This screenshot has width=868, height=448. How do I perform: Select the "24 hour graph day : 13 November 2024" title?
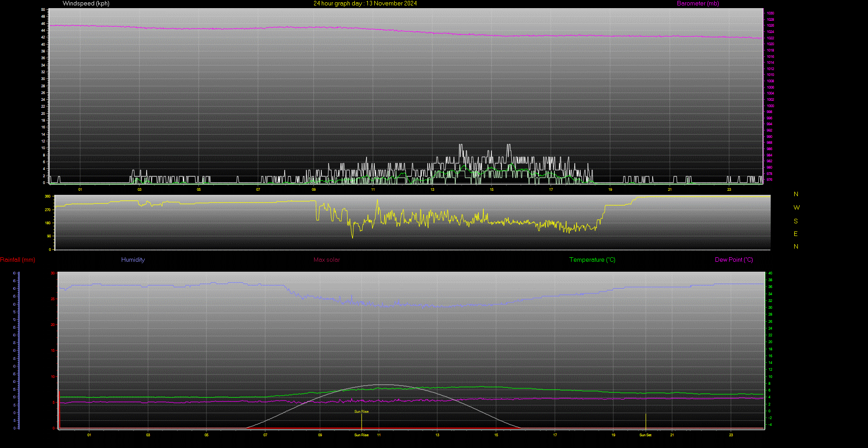[365, 4]
